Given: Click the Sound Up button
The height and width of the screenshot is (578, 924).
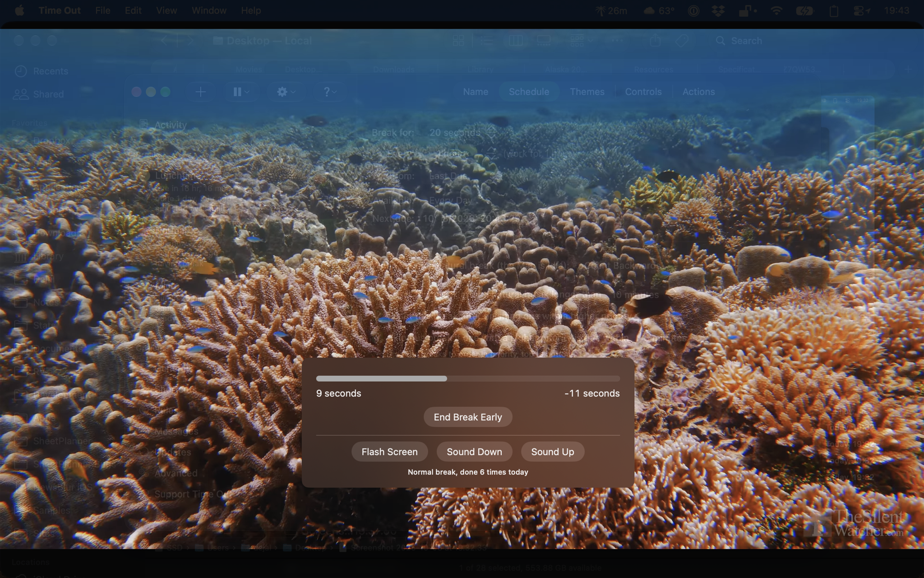Looking at the screenshot, I should (x=552, y=452).
